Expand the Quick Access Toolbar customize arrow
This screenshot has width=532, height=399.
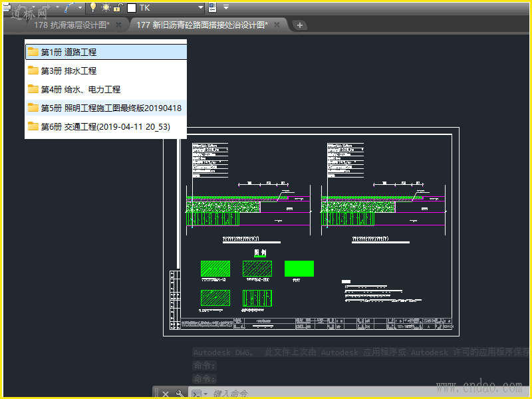pos(226,7)
